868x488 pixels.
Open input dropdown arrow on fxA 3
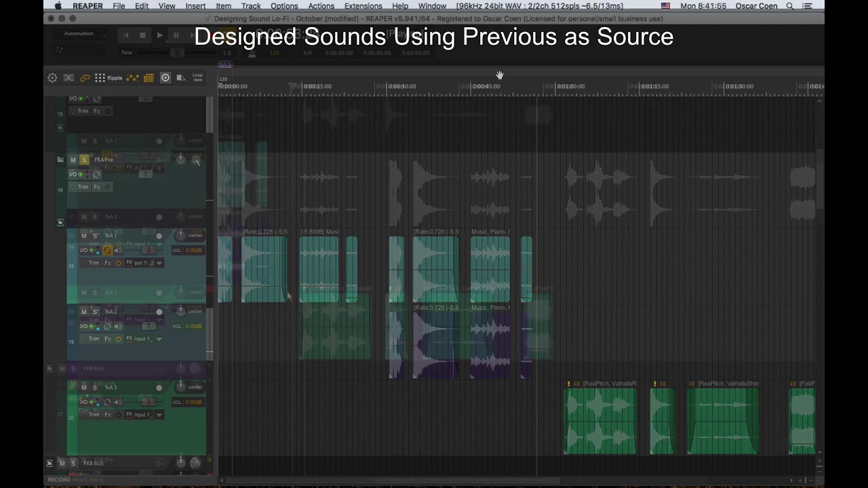click(x=159, y=415)
